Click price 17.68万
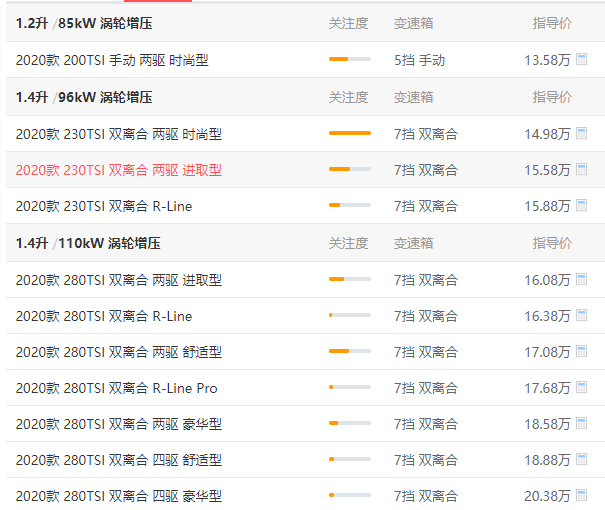Viewport: 605px width, 510px height. (x=547, y=388)
